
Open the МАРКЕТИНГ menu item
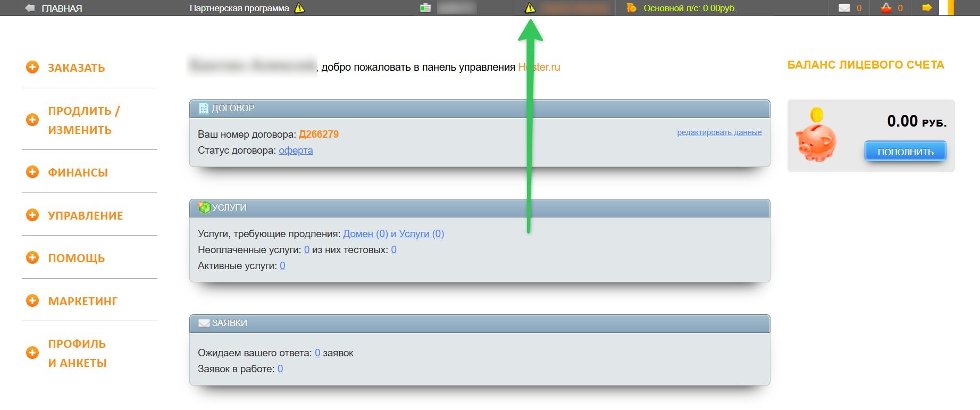point(82,301)
